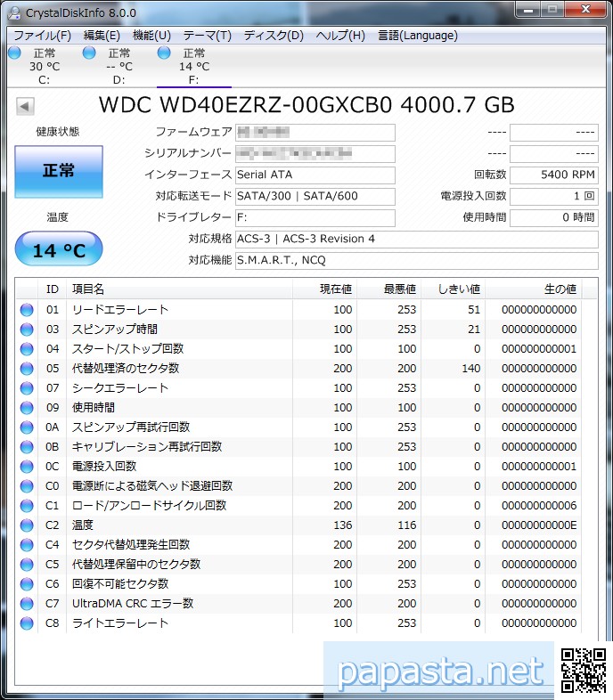Click the 項目名 column header
The image size is (613, 700).
(x=89, y=289)
